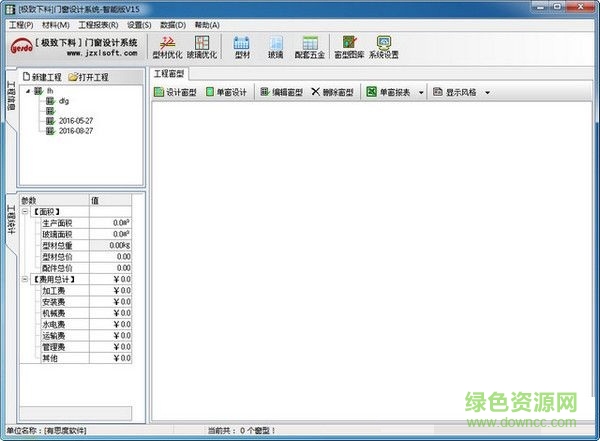Select the 生产面积 row
The width and height of the screenshot is (600, 441).
click(x=86, y=223)
